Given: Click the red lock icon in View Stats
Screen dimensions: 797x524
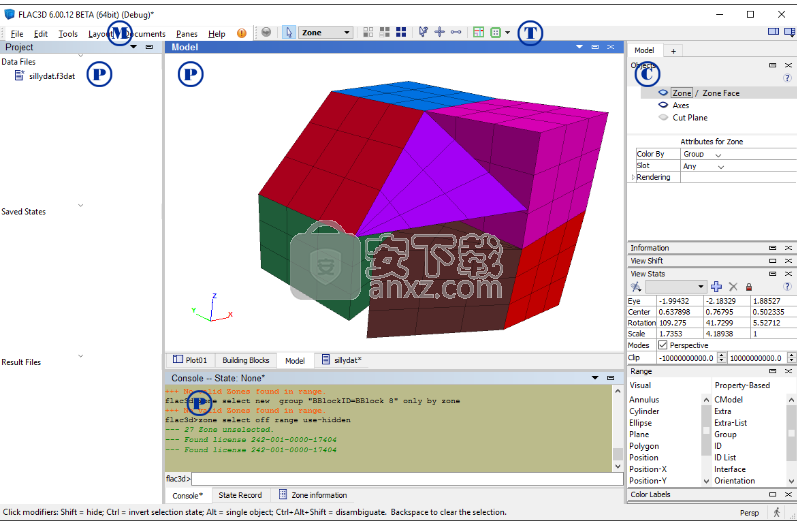Looking at the screenshot, I should (x=749, y=287).
